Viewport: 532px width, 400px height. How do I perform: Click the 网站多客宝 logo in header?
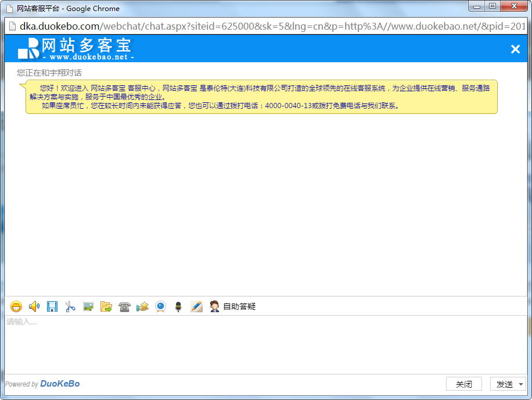point(76,49)
